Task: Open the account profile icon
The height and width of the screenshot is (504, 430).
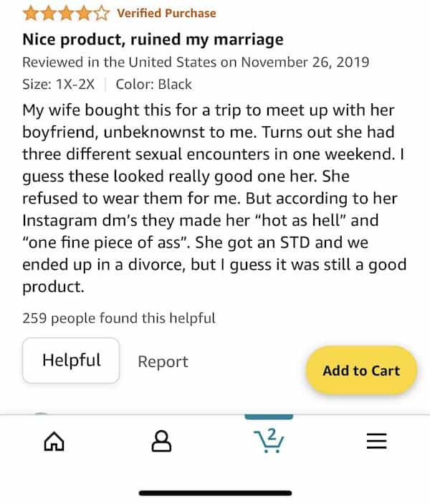Action: pyautogui.click(x=162, y=440)
